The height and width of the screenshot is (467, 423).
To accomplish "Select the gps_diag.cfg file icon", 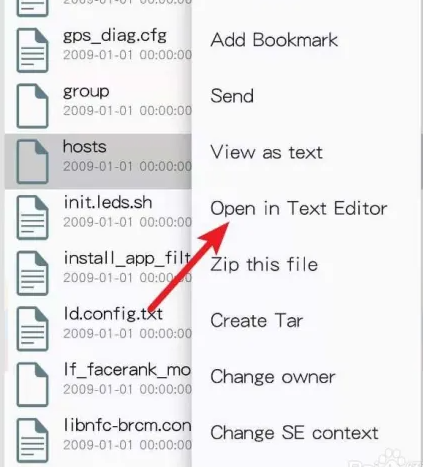I will click(32, 50).
